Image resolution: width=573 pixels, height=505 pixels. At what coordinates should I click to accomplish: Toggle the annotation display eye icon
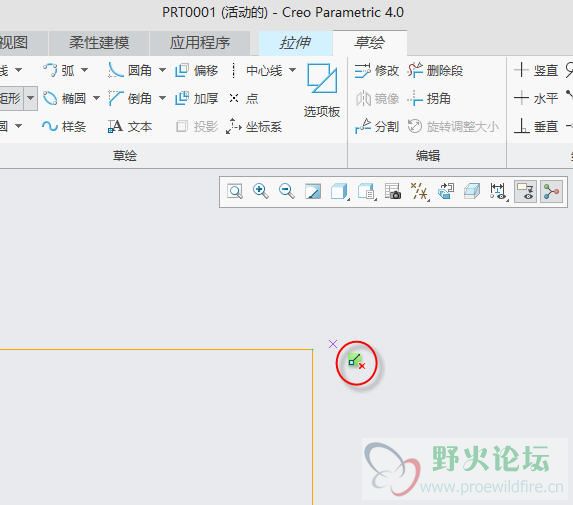pyautogui.click(x=525, y=191)
